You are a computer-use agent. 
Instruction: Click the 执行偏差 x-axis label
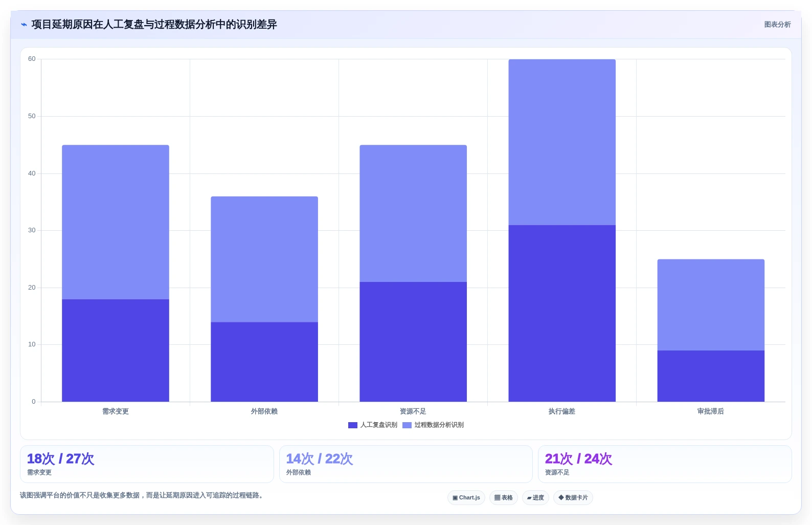[562, 411]
